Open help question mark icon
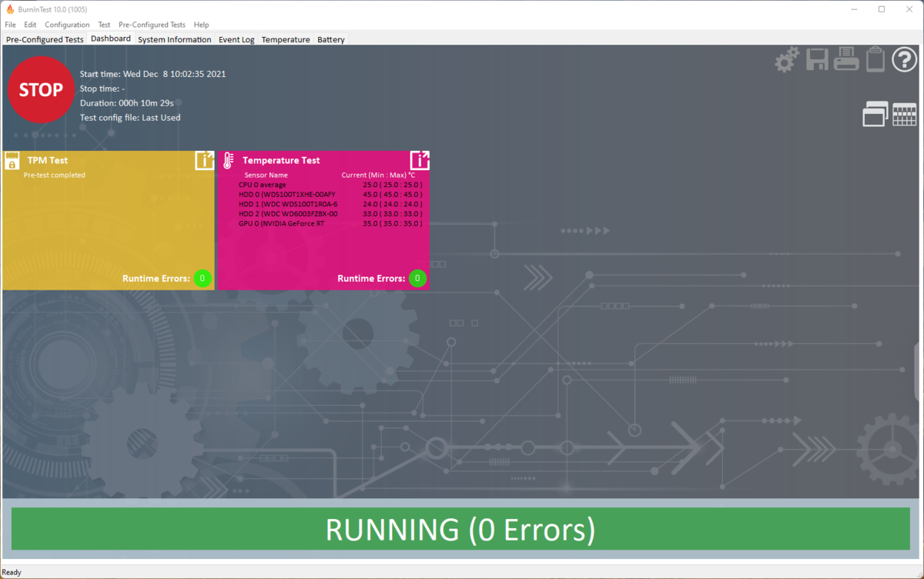The height and width of the screenshot is (579, 924). coord(905,59)
